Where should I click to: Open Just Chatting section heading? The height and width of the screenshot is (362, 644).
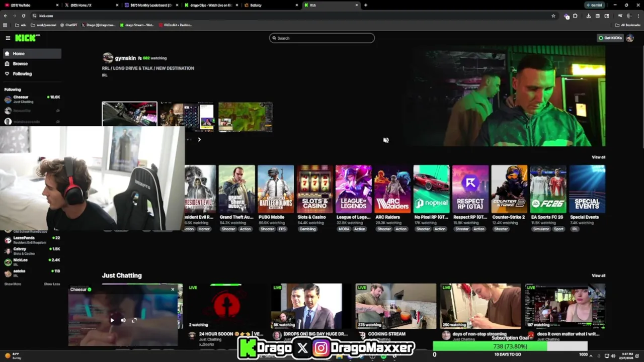pyautogui.click(x=122, y=276)
